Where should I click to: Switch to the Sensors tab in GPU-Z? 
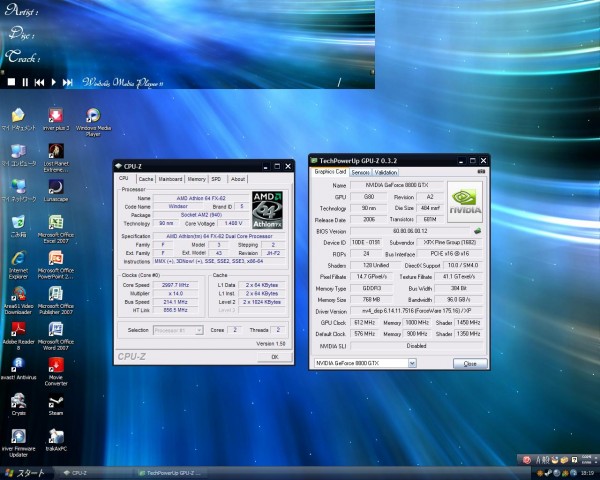click(x=360, y=172)
